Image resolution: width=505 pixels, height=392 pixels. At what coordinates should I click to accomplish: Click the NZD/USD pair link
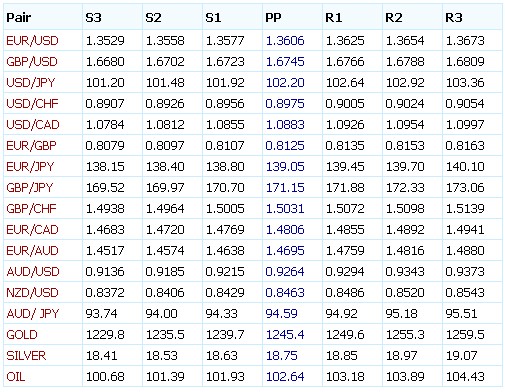[x=32, y=293]
